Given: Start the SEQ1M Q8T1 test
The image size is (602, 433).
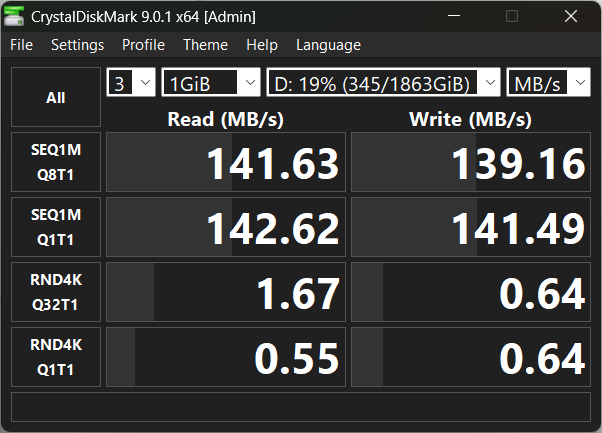Looking at the screenshot, I should (56, 162).
